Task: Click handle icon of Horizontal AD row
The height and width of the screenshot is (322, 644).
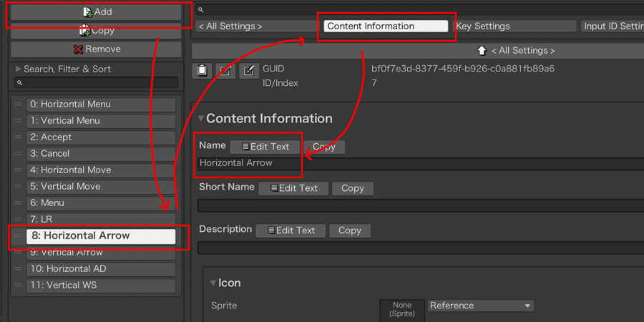Action: tap(18, 268)
